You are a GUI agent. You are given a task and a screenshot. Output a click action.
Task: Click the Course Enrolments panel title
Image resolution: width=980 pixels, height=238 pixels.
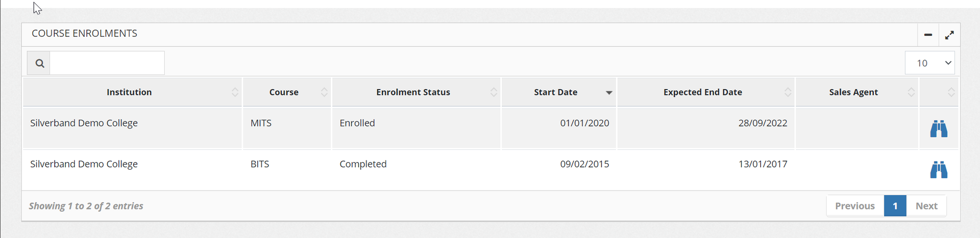coord(85,34)
